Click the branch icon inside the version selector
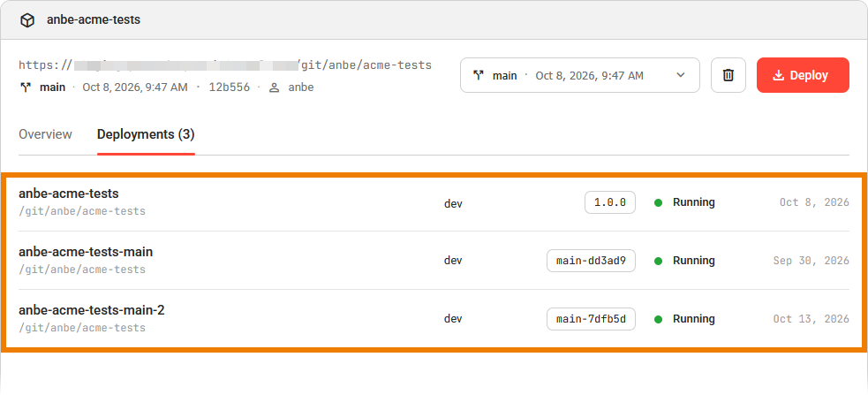The width and height of the screenshot is (868, 395). pos(479,75)
